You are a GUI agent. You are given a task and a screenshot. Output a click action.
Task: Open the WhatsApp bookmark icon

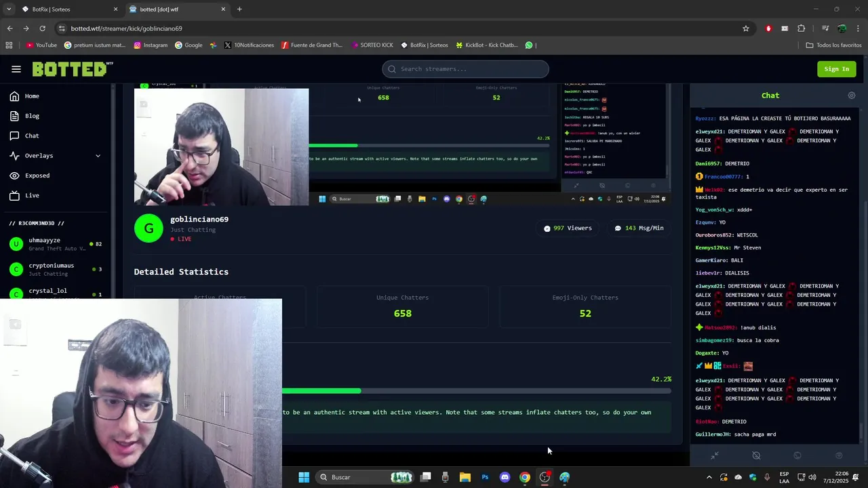(x=529, y=45)
